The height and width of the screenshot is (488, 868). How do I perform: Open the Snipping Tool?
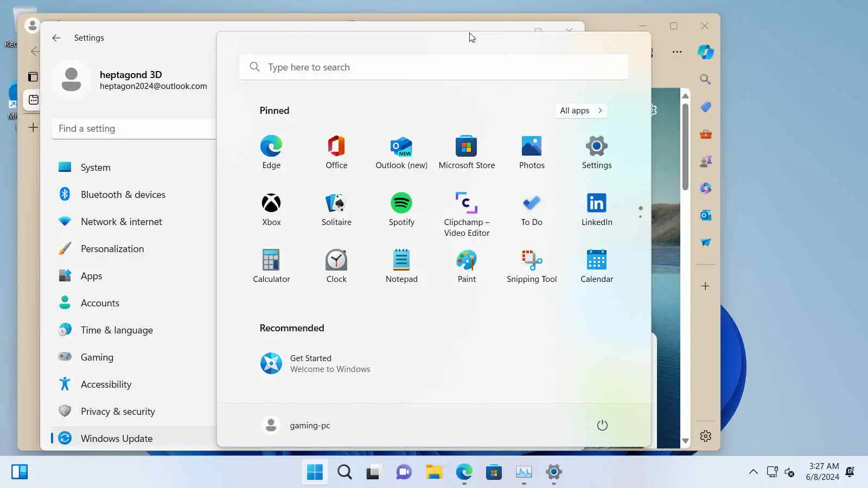tap(532, 266)
